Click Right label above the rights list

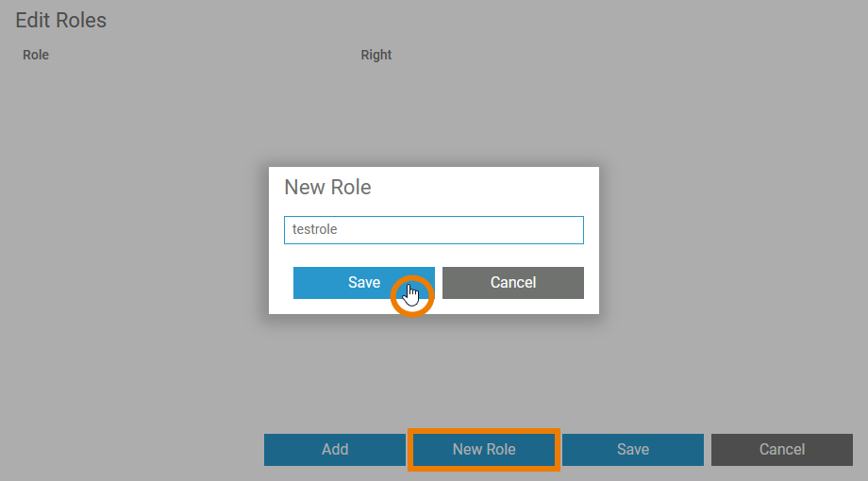click(376, 55)
